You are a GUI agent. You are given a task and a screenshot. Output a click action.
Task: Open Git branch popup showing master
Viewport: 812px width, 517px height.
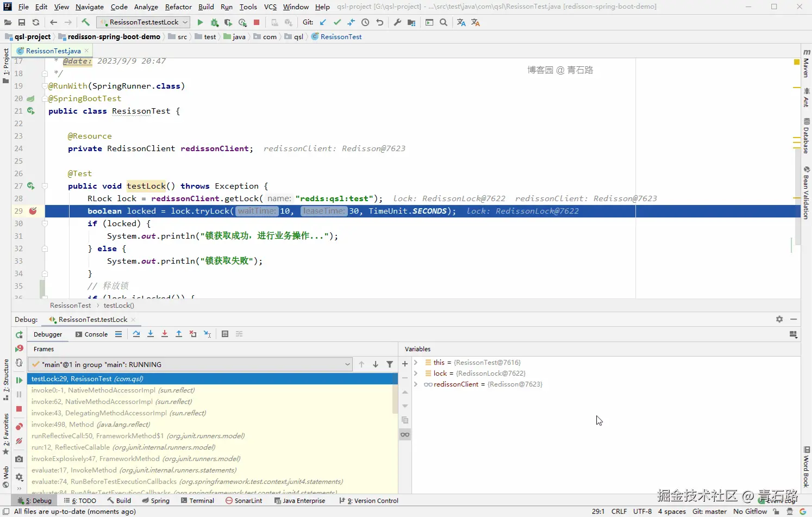[x=710, y=512]
